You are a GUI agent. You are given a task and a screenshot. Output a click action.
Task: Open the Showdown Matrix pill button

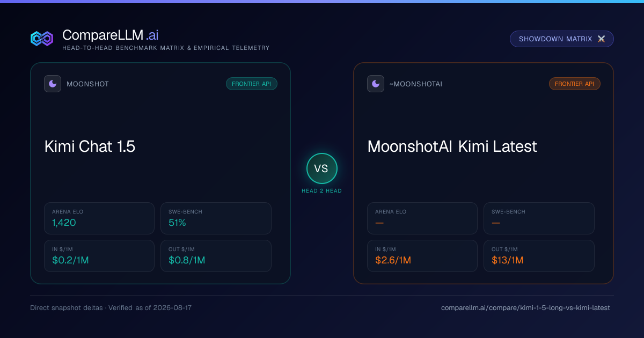point(562,39)
